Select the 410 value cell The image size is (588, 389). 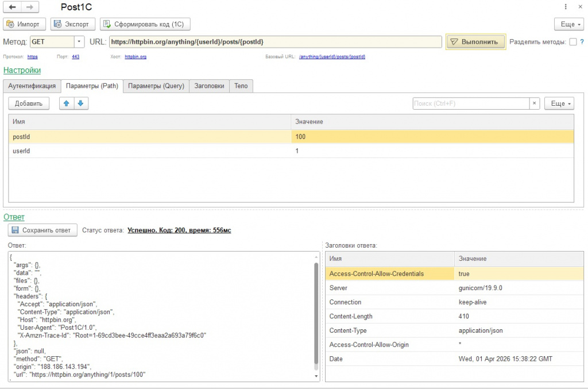[x=519, y=317]
